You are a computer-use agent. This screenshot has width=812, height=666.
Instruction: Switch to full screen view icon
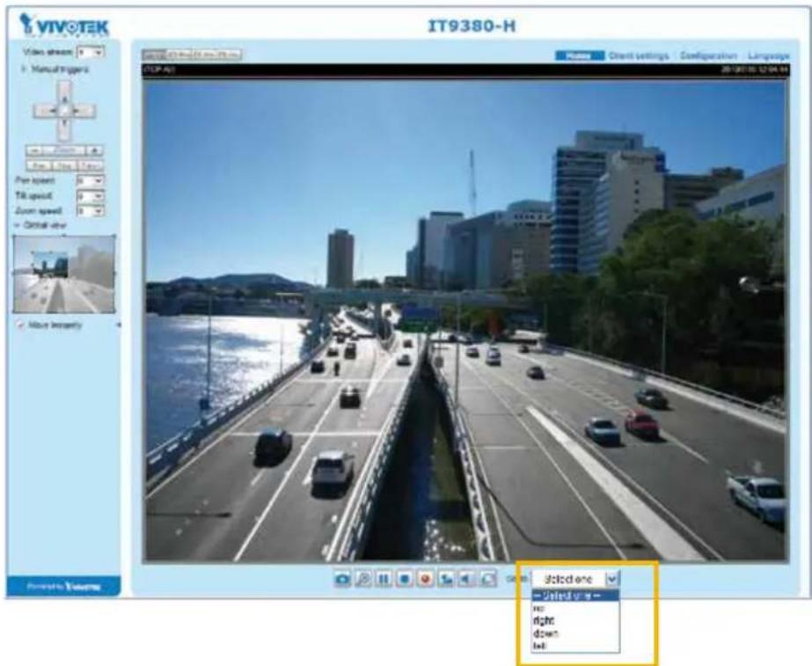pyautogui.click(x=487, y=579)
